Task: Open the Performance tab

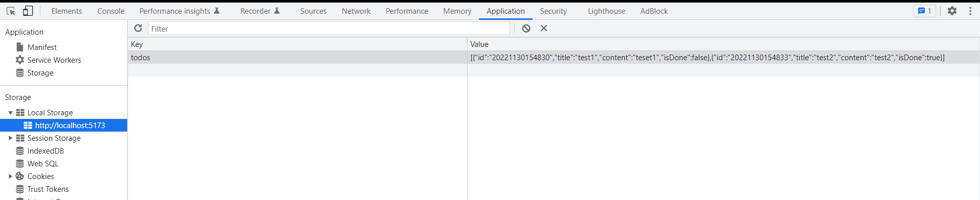Action: pyautogui.click(x=407, y=11)
